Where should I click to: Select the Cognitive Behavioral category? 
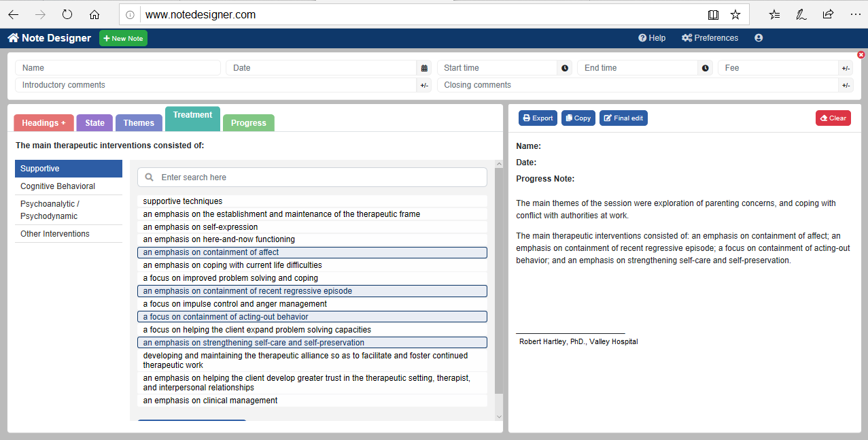tap(69, 186)
